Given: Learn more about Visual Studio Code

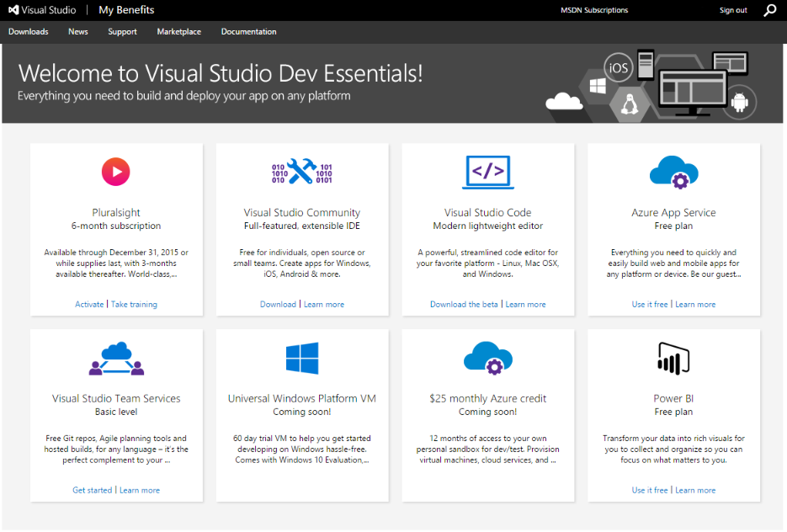Looking at the screenshot, I should tap(525, 304).
